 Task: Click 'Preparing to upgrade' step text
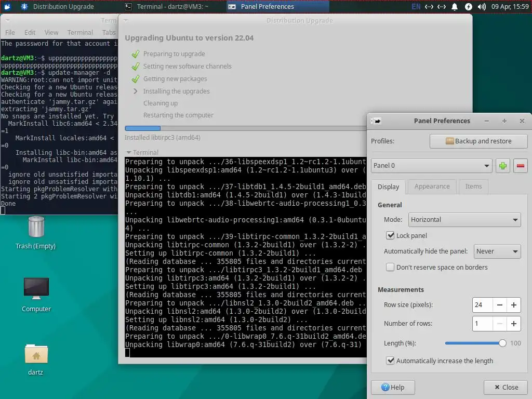click(x=174, y=54)
